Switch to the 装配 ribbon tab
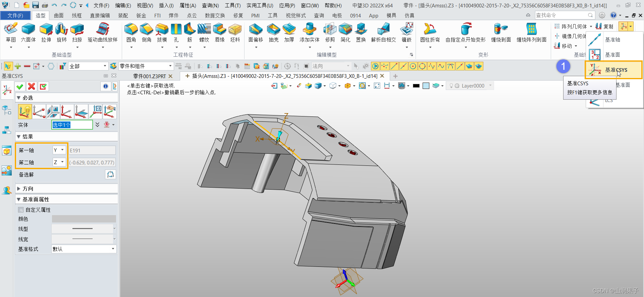This screenshot has width=644, height=297. pos(123,15)
